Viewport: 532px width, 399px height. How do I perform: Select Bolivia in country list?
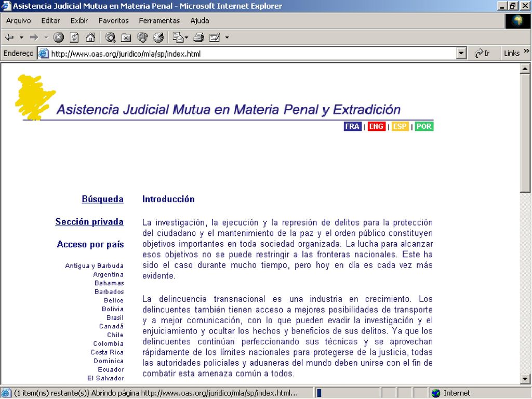113,309
